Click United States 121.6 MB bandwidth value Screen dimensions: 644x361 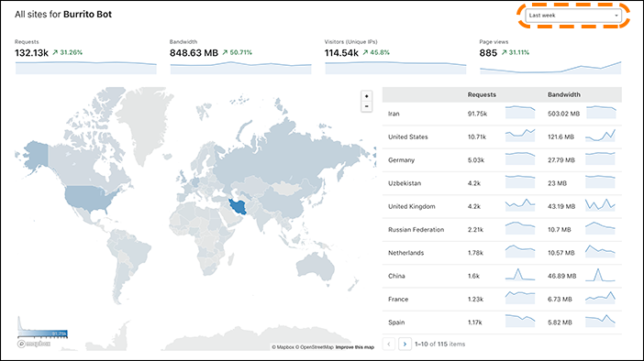pos(561,137)
